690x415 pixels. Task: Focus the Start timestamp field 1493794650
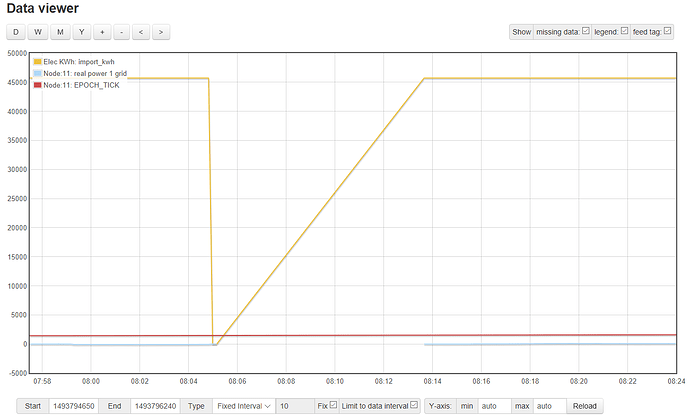tap(73, 406)
